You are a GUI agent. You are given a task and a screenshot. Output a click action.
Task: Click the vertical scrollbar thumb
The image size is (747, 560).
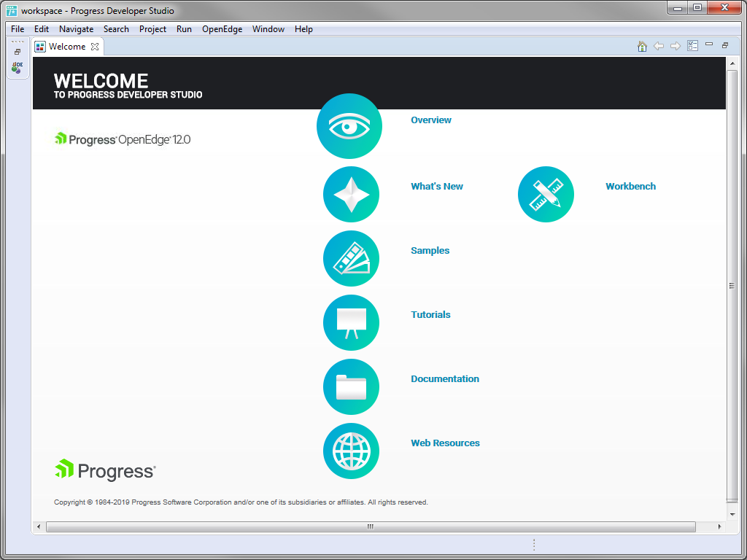click(x=732, y=286)
